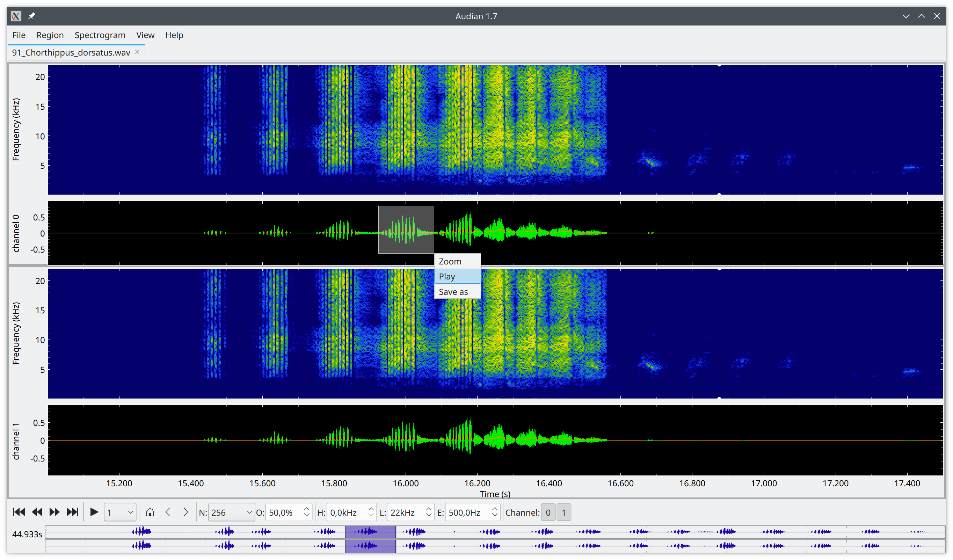
Task: Click the home view icon
Action: [150, 512]
